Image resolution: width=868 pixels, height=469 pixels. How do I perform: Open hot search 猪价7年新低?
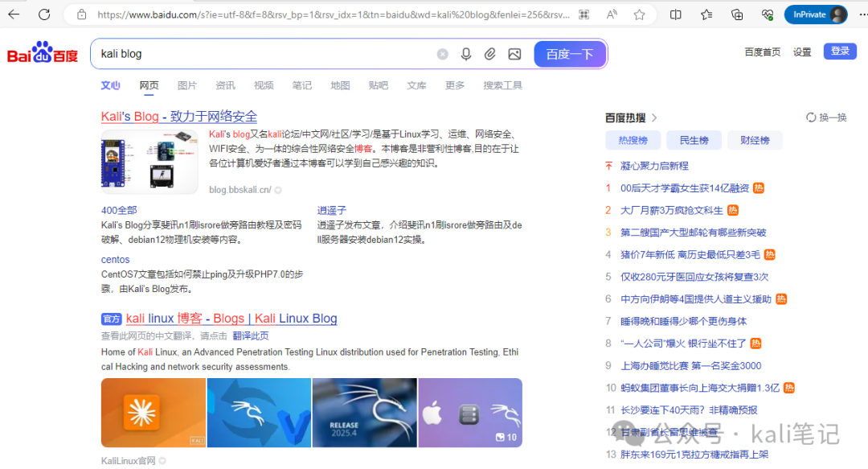click(690, 254)
